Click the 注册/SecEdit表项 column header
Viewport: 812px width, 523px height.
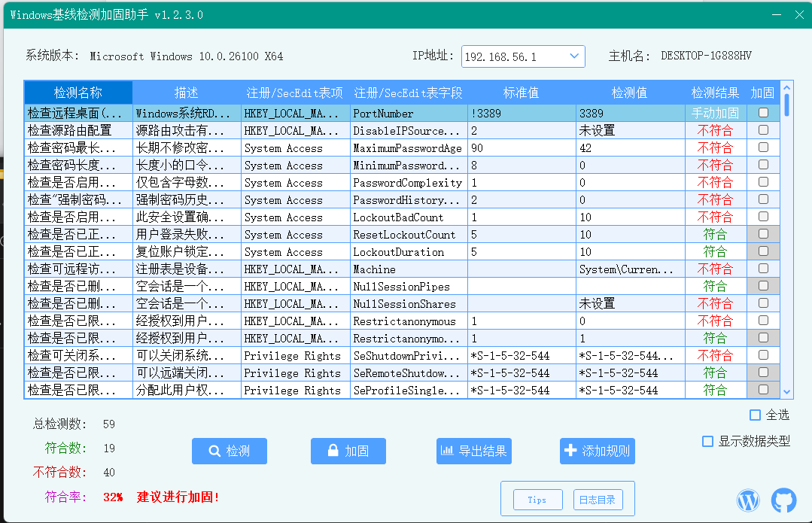[x=295, y=93]
